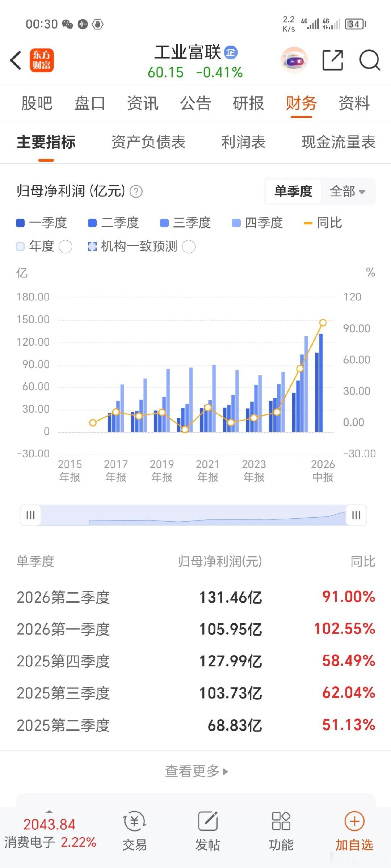Tap the back arrow icon

(x=16, y=60)
